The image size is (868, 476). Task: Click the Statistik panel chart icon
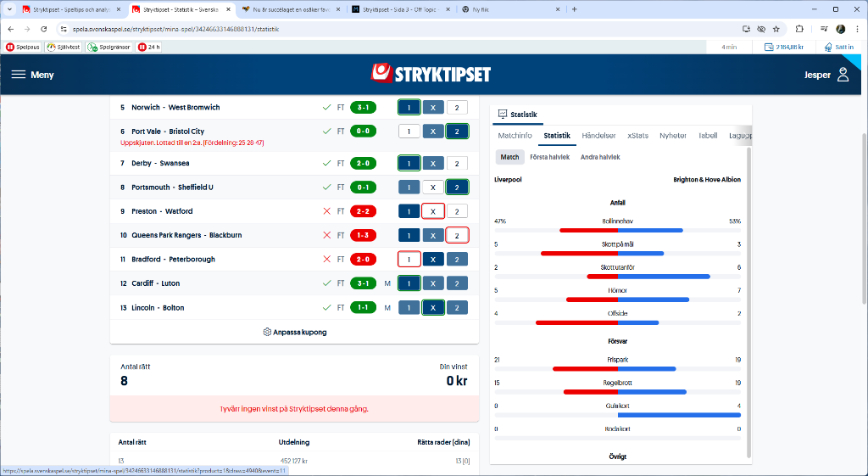pyautogui.click(x=502, y=114)
